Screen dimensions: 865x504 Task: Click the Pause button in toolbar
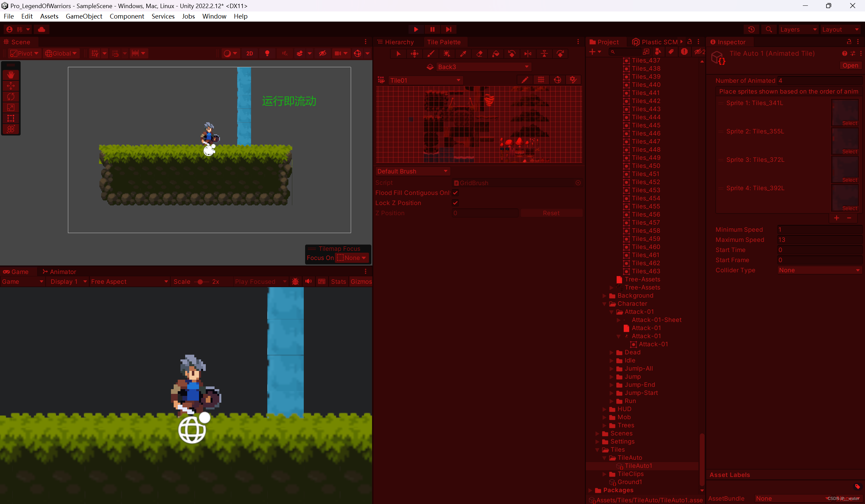point(432,29)
